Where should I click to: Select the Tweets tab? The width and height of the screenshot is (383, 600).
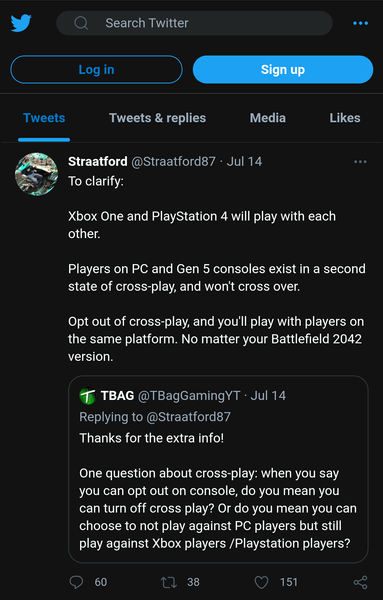pyautogui.click(x=44, y=118)
